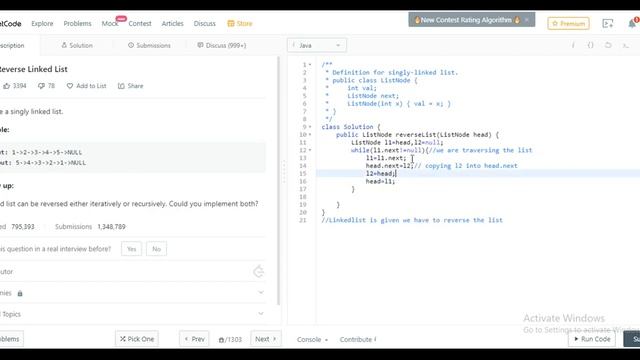Click the curly braces format code icon
The width and height of the screenshot is (640, 360).
[x=591, y=45]
